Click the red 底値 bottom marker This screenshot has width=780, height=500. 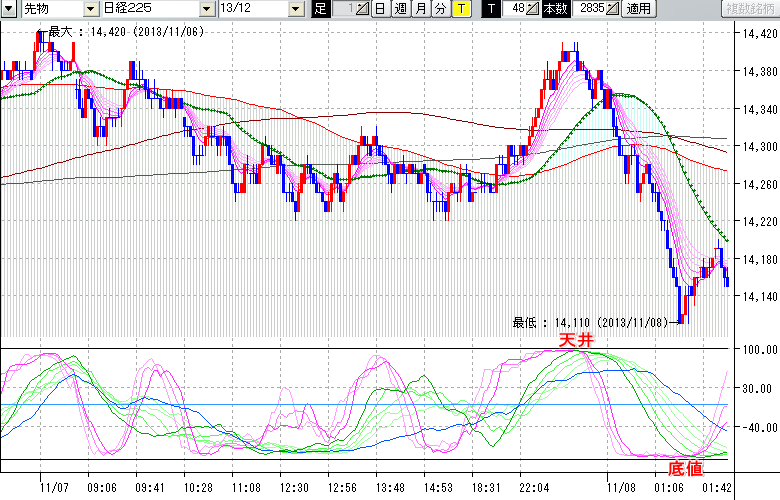[x=685, y=468]
